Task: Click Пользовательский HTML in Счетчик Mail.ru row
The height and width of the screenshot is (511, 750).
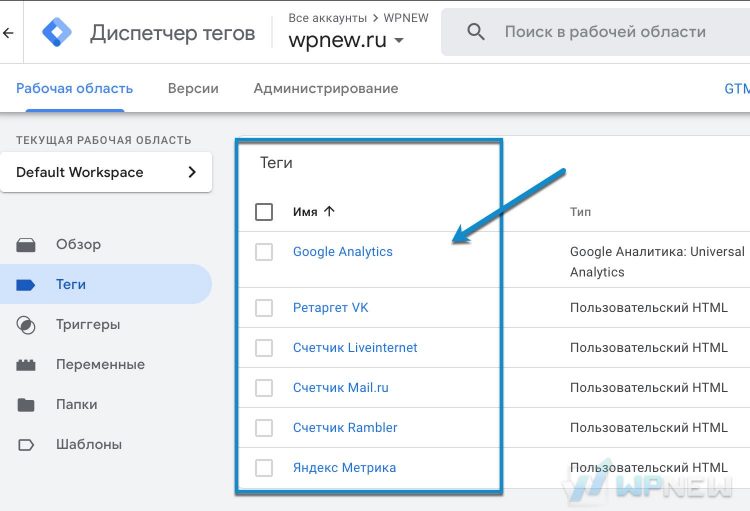Action: tap(649, 388)
